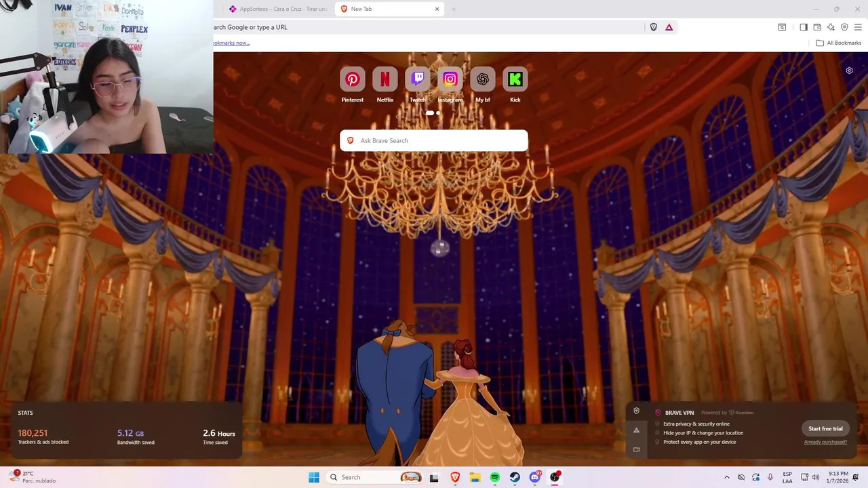The height and width of the screenshot is (488, 868).
Task: Open Steam from the taskbar
Action: click(515, 477)
